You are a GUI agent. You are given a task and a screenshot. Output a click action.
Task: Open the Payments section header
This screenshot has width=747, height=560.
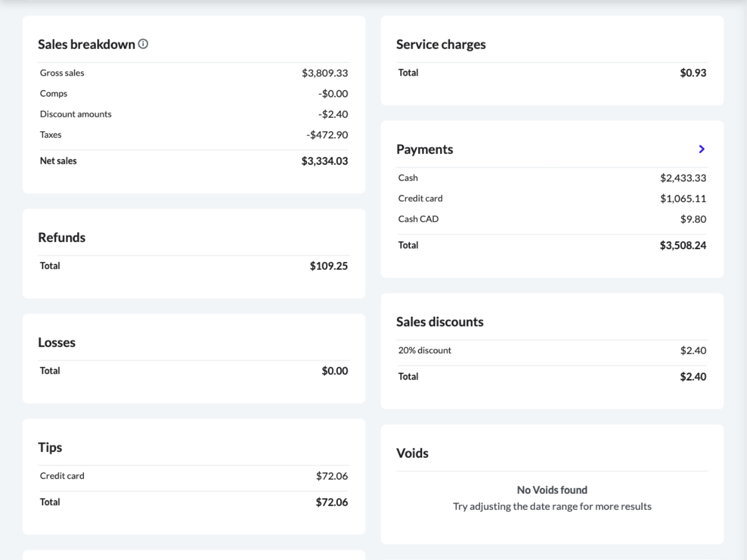(425, 149)
